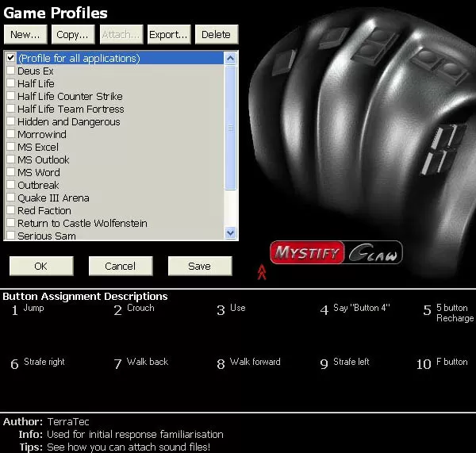This screenshot has height=453, width=476.
Task: Click the Copy... profile button
Action: pos(73,35)
